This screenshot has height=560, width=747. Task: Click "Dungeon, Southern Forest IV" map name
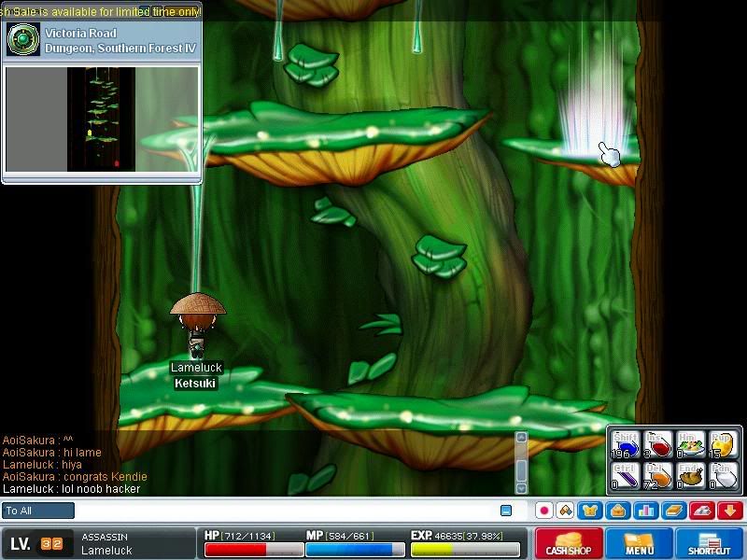pos(120,49)
